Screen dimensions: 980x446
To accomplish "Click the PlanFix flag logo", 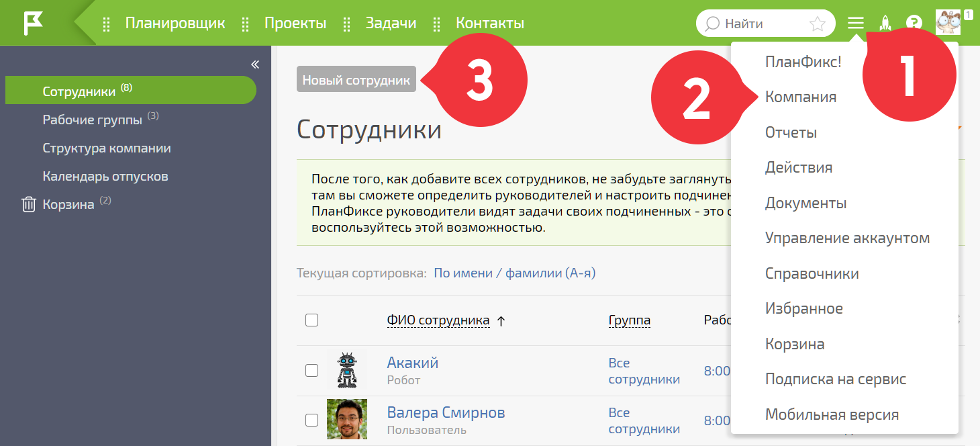I will (34, 23).
